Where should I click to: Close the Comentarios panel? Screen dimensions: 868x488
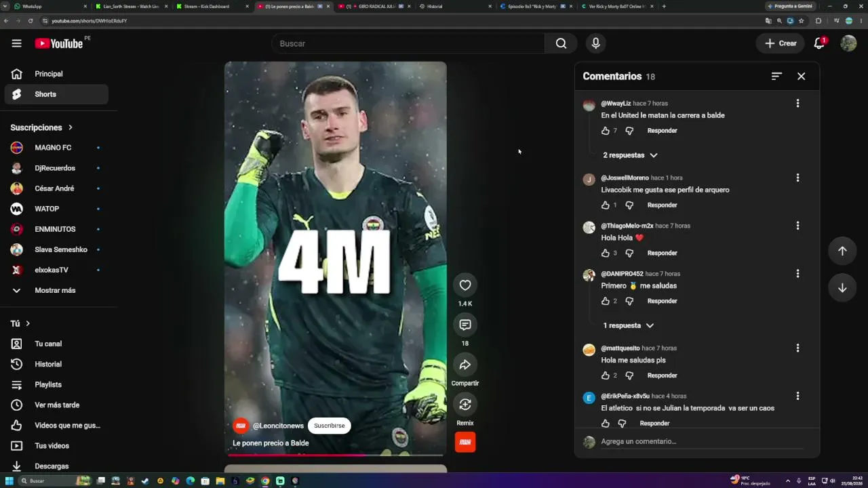[801, 76]
